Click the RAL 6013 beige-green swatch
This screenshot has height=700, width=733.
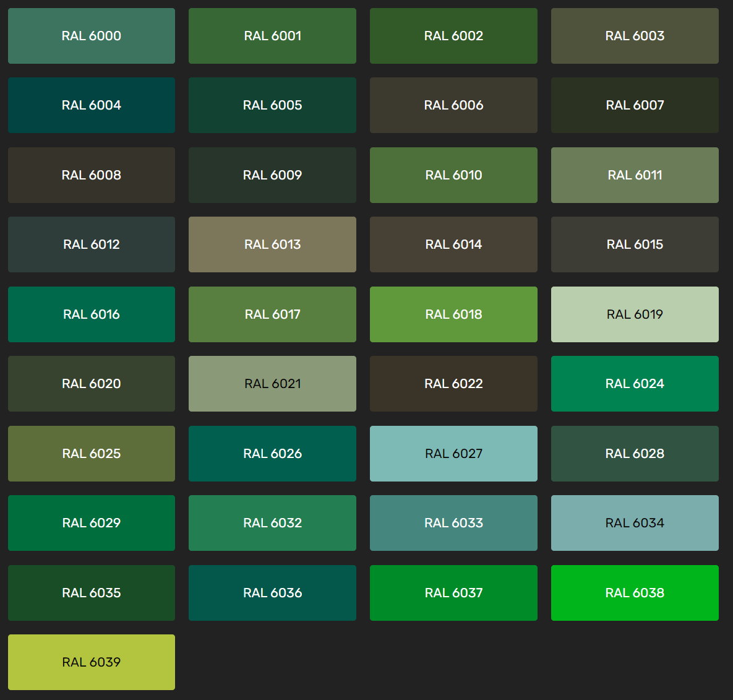(x=272, y=244)
